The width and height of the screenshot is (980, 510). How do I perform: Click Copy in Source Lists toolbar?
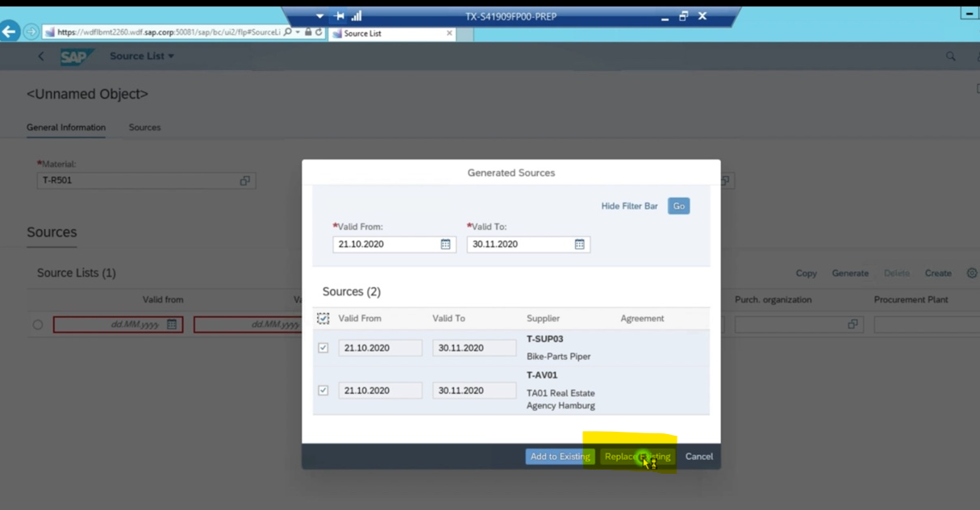click(x=807, y=274)
